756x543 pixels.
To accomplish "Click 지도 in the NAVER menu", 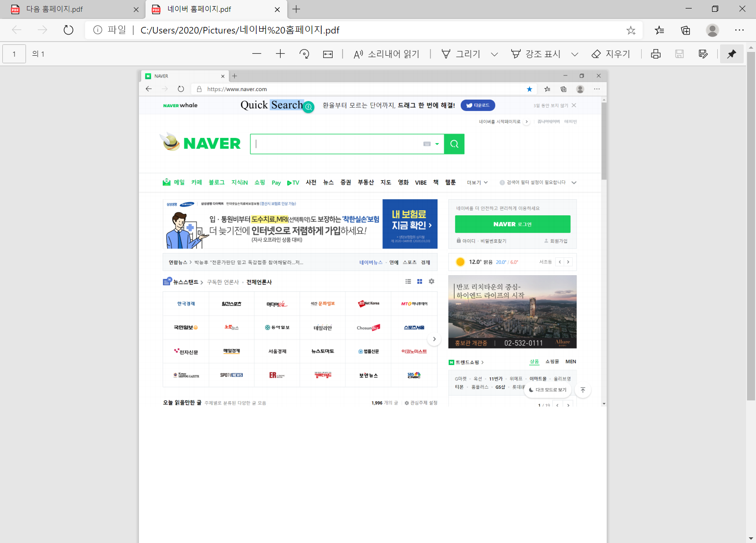I will click(x=386, y=182).
